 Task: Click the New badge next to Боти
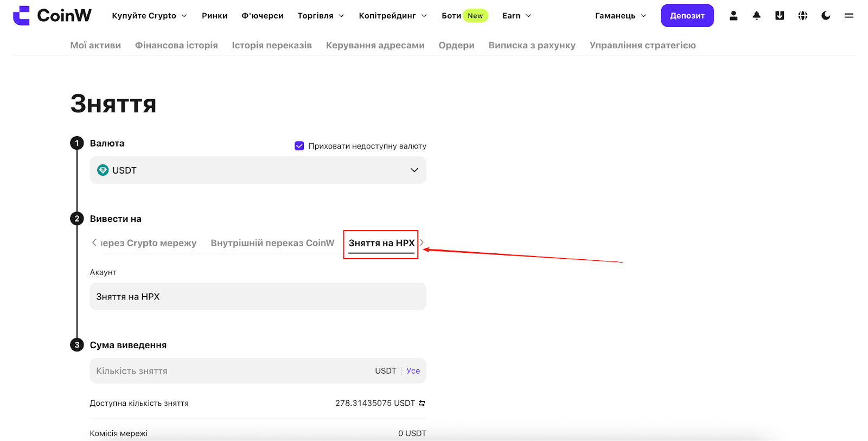[475, 16]
